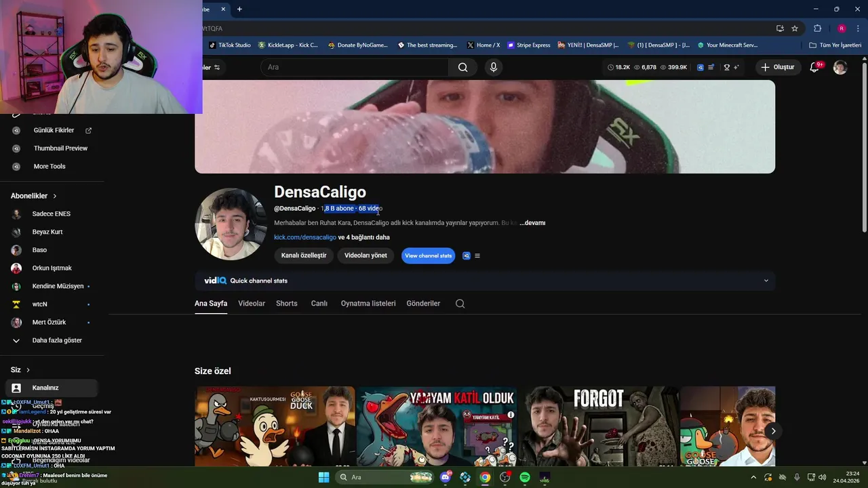Expand the vidIQ Quick channel stats panel

[x=766, y=281]
